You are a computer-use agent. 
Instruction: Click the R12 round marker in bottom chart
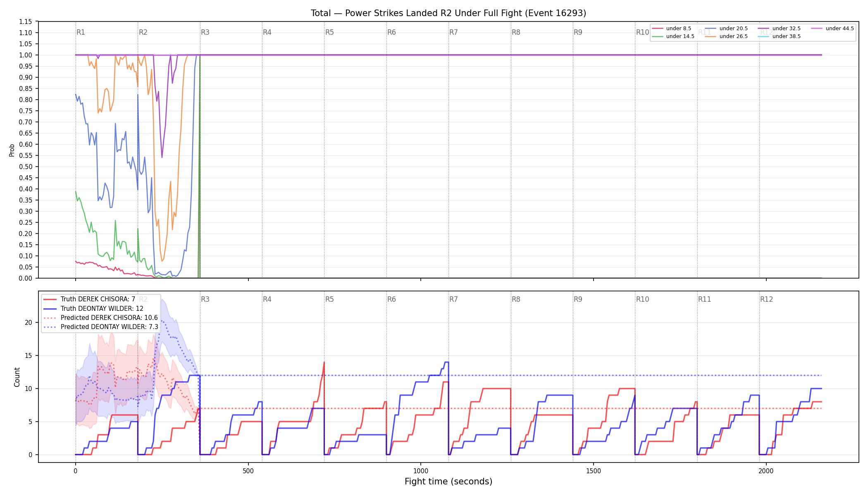pyautogui.click(x=767, y=299)
